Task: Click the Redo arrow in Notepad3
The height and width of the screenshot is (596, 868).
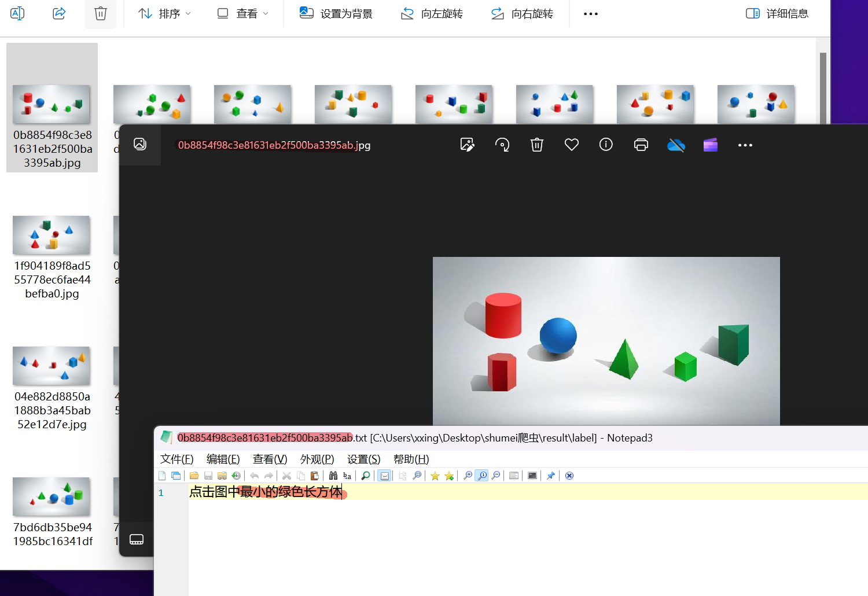Action: [269, 476]
